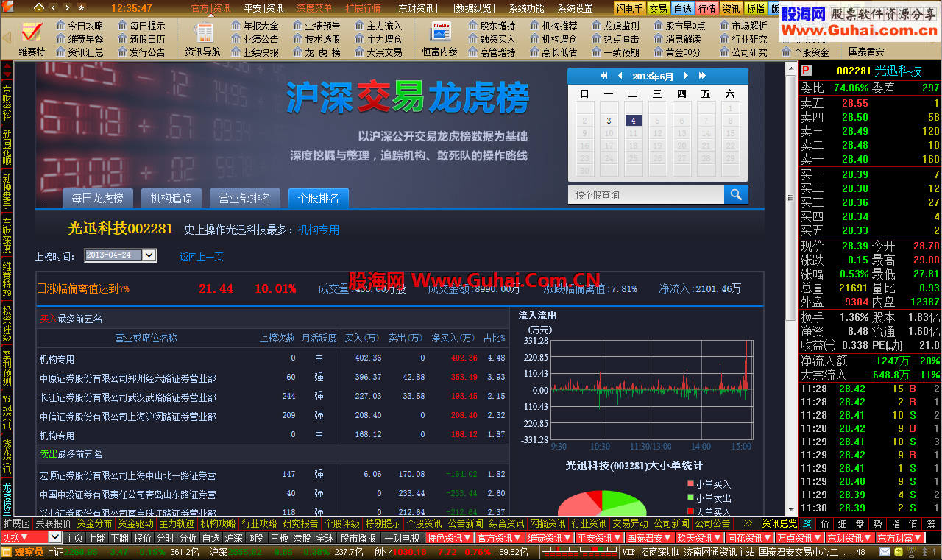
Task: Select day 4 in the calendar
Action: [x=634, y=121]
